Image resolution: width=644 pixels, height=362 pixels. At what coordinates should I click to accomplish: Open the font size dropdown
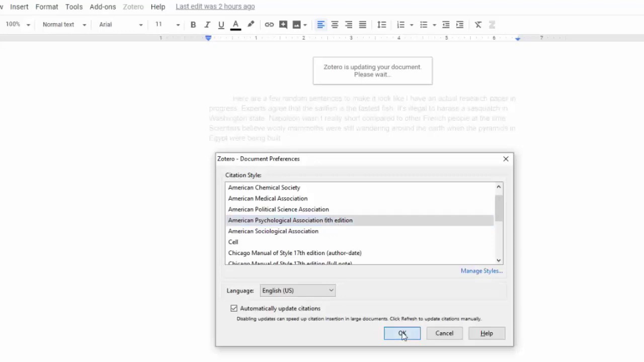point(168,25)
